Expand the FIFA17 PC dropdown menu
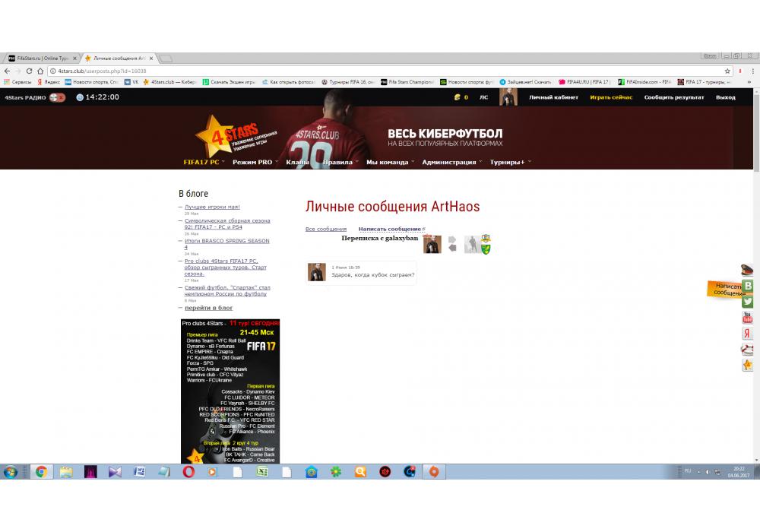The width and height of the screenshot is (760, 532). coord(204,162)
